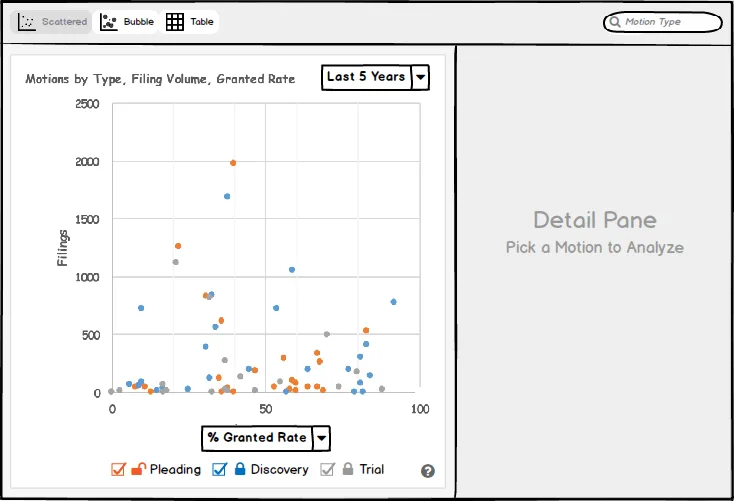Click the blue padlock beside Discovery
This screenshot has width=734, height=501.
[x=240, y=469]
